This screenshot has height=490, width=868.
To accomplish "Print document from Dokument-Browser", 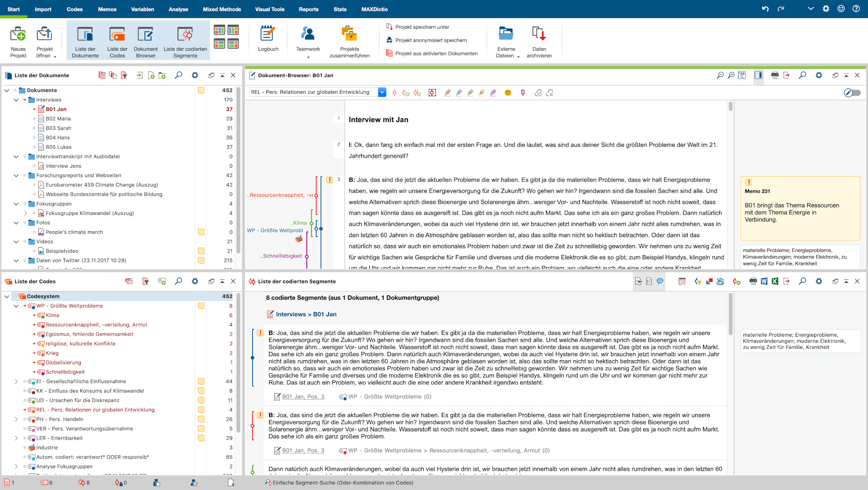I will point(775,75).
